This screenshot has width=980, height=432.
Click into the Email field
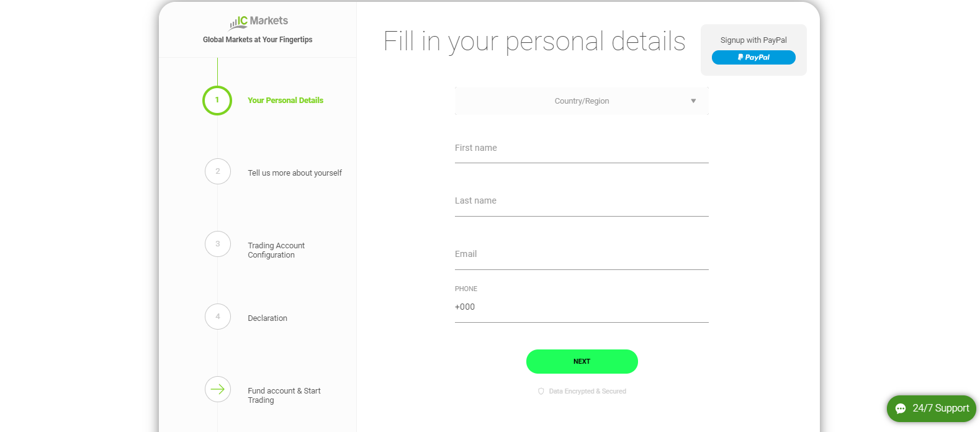[x=582, y=255]
